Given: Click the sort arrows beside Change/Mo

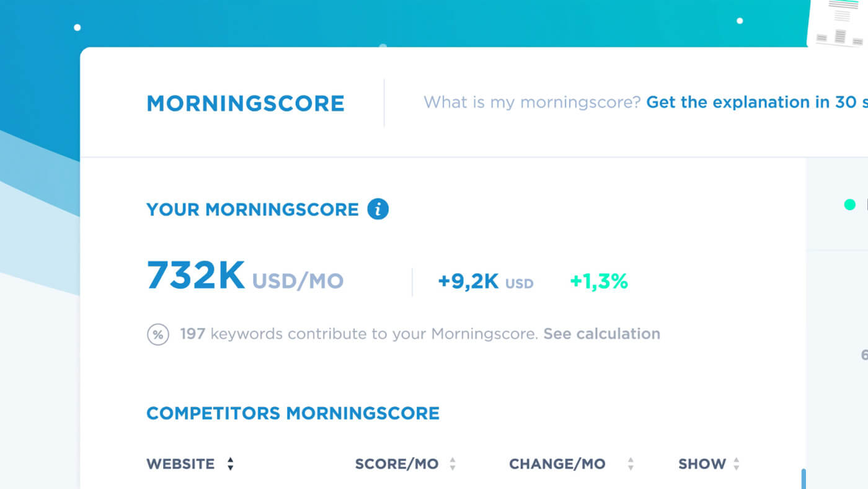Looking at the screenshot, I should (x=631, y=464).
